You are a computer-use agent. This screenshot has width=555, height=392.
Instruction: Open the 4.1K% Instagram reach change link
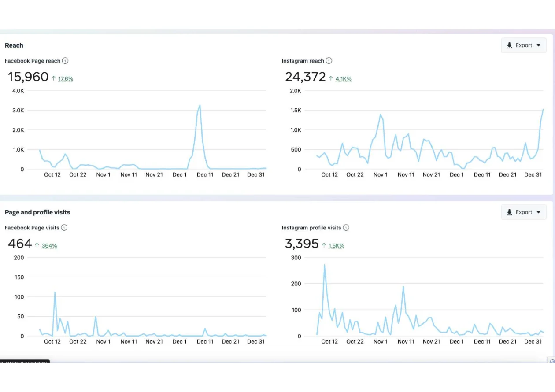tap(344, 78)
